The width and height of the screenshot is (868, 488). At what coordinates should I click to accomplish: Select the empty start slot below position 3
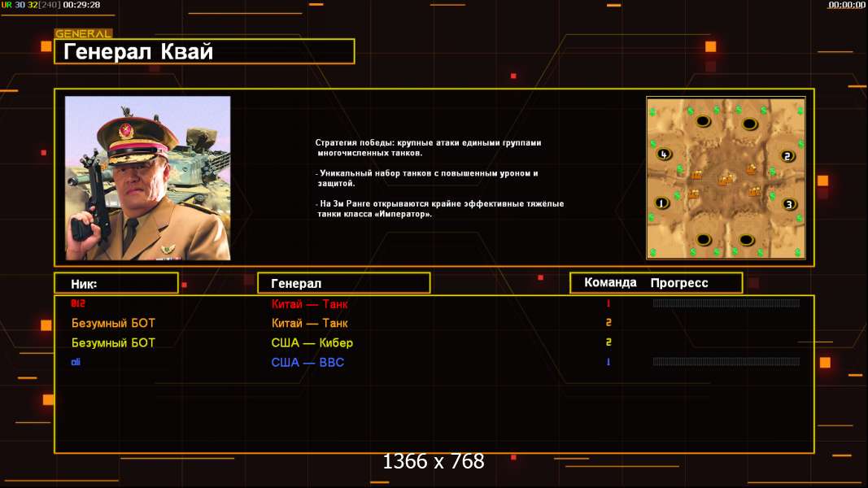pos(747,240)
